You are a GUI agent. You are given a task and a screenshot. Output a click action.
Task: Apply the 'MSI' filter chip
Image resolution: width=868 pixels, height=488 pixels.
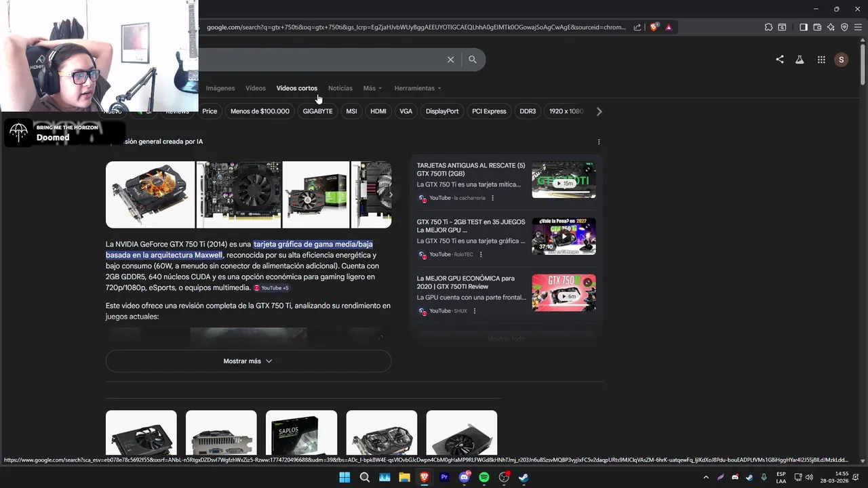coord(351,111)
